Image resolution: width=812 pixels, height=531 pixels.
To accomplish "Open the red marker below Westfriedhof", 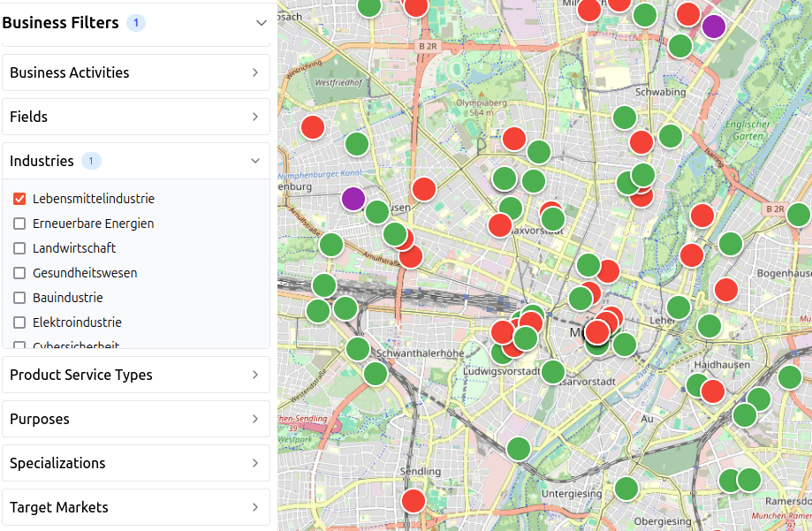I will 313,127.
